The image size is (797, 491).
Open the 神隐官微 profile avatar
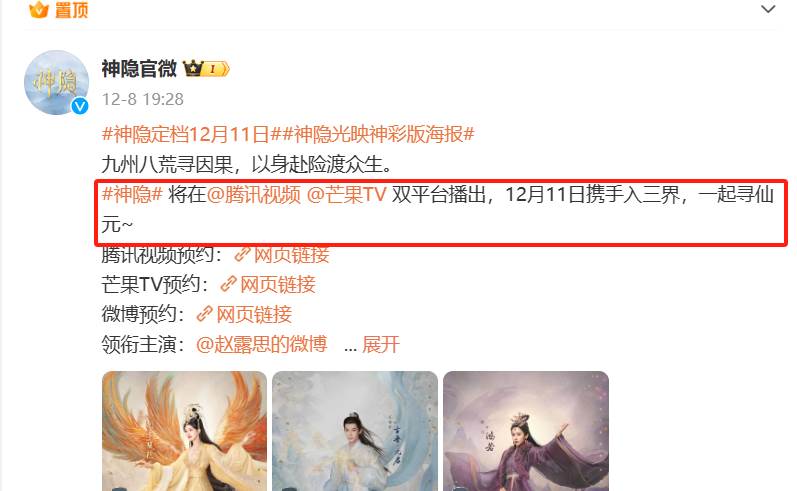tap(56, 82)
